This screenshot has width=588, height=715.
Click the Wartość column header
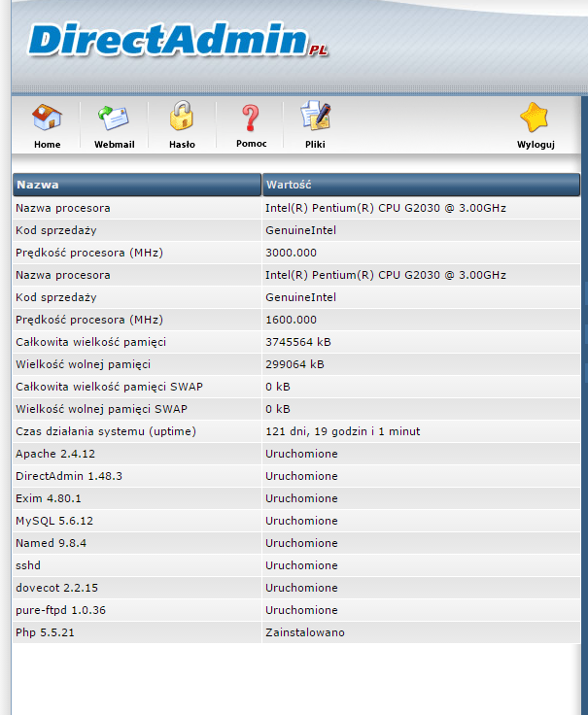click(x=421, y=185)
